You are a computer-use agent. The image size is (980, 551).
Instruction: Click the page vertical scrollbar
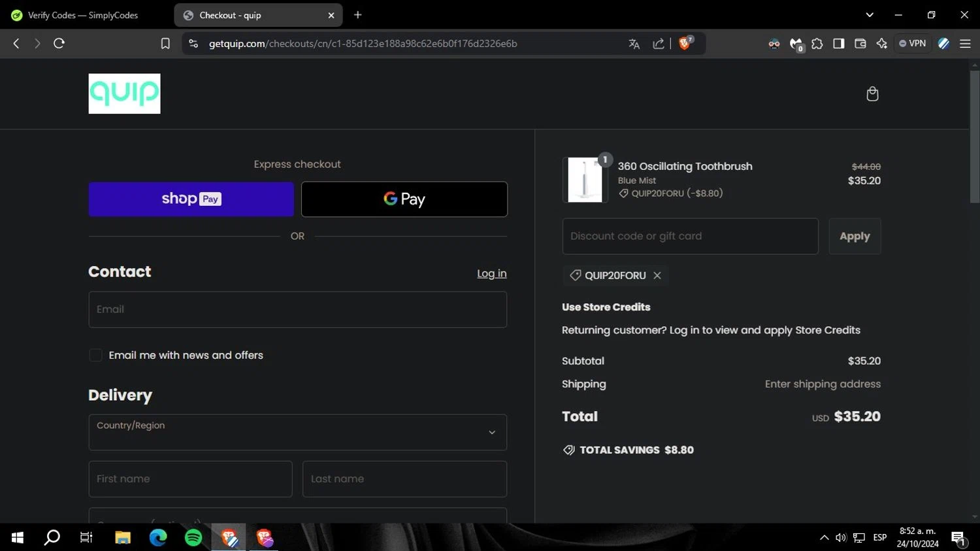tap(975, 138)
